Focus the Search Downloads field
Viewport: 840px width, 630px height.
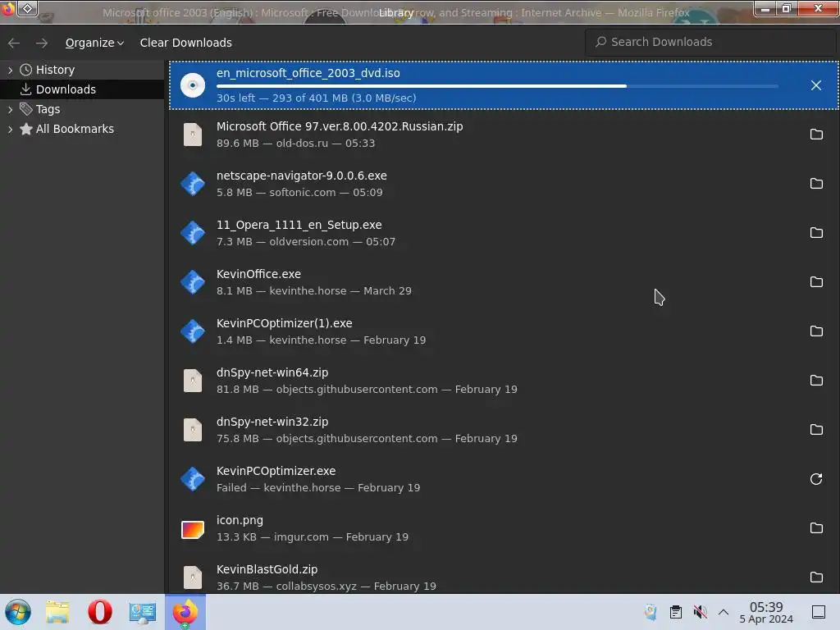(x=710, y=42)
